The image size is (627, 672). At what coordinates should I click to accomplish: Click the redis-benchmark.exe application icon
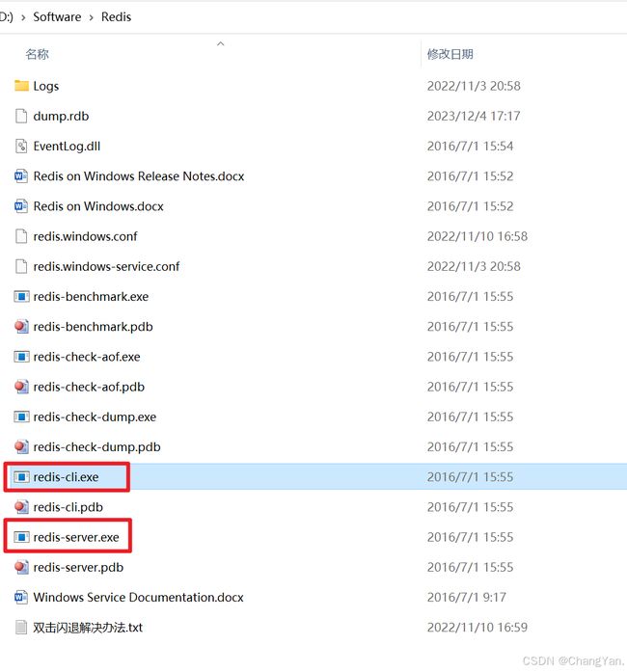21,297
